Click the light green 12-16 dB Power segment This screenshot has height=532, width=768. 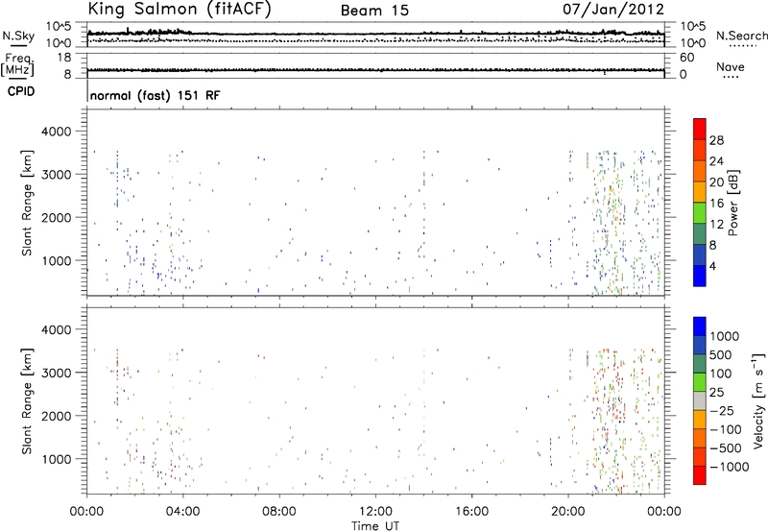700,212
